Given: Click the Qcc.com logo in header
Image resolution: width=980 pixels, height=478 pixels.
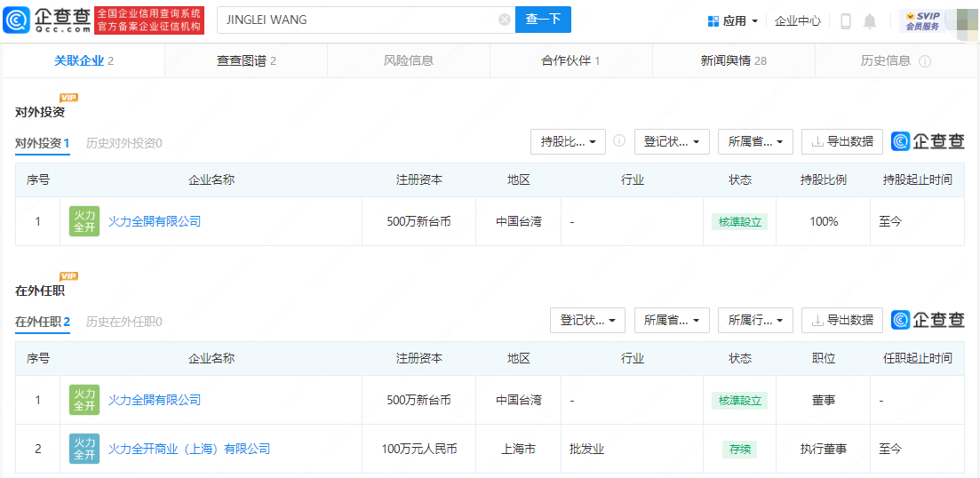Looking at the screenshot, I should [x=46, y=20].
